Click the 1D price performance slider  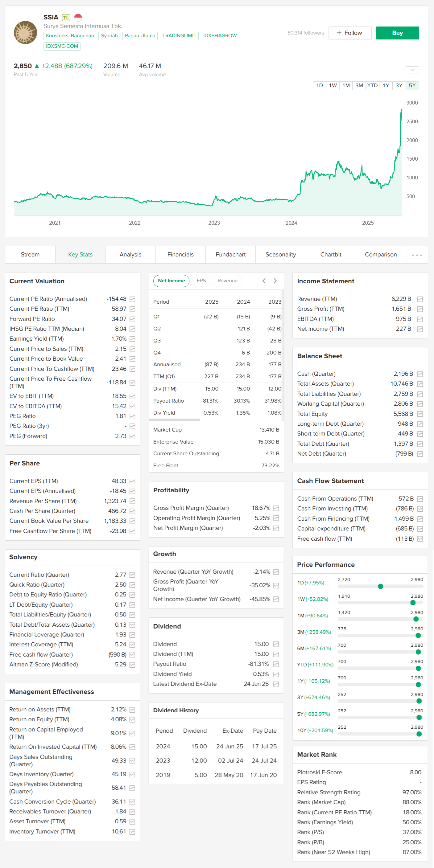[381, 587]
